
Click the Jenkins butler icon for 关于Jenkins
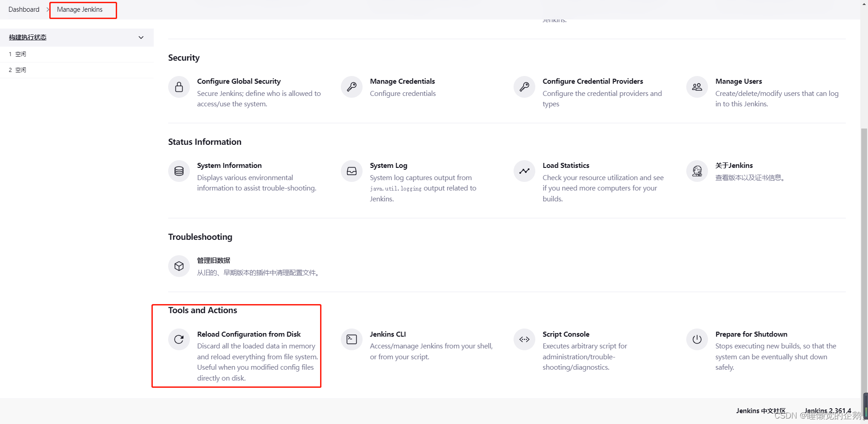[x=697, y=171]
